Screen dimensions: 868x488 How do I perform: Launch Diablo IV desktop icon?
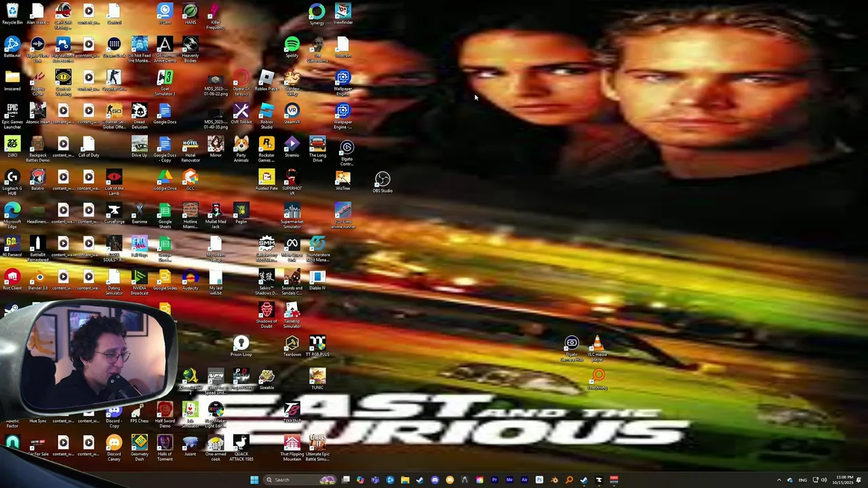point(317,280)
